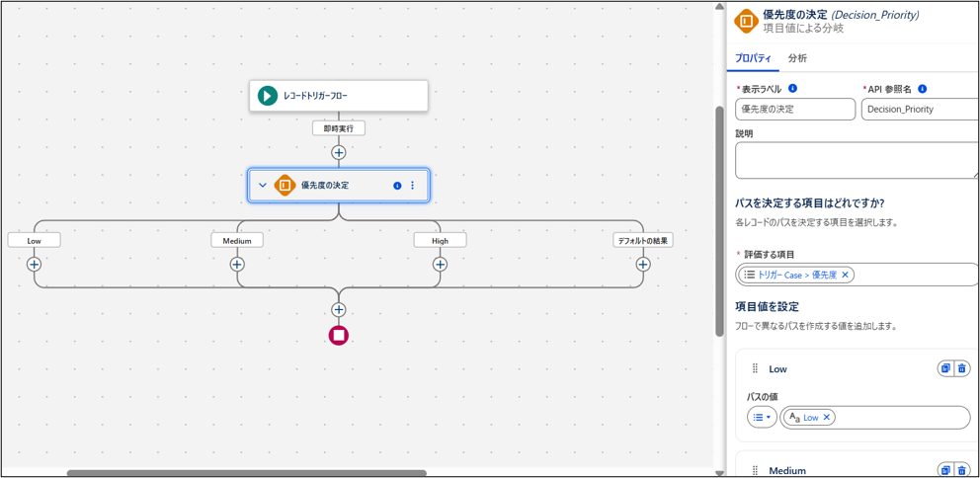Duplicate the Medium outcome
This screenshot has width=980, height=478.
946,470
